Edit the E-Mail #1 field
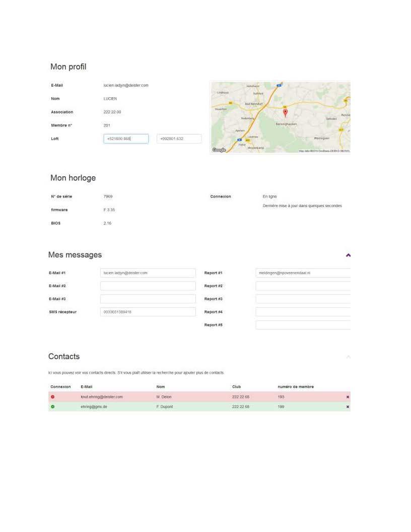 (148, 273)
